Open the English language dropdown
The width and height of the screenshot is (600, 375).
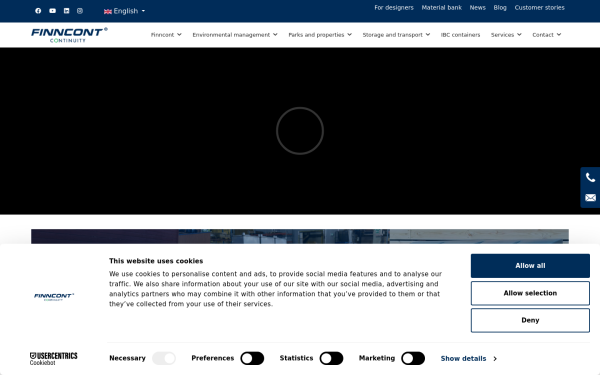coord(124,11)
